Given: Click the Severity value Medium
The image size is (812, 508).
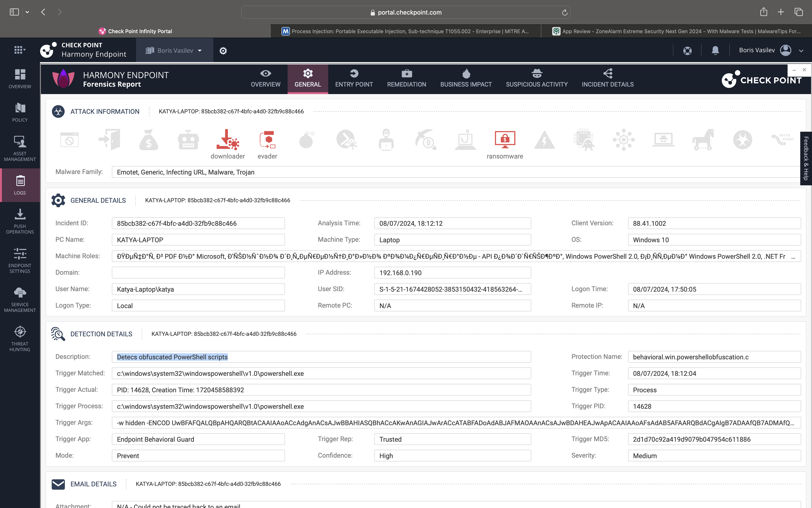Looking at the screenshot, I should pos(714,456).
